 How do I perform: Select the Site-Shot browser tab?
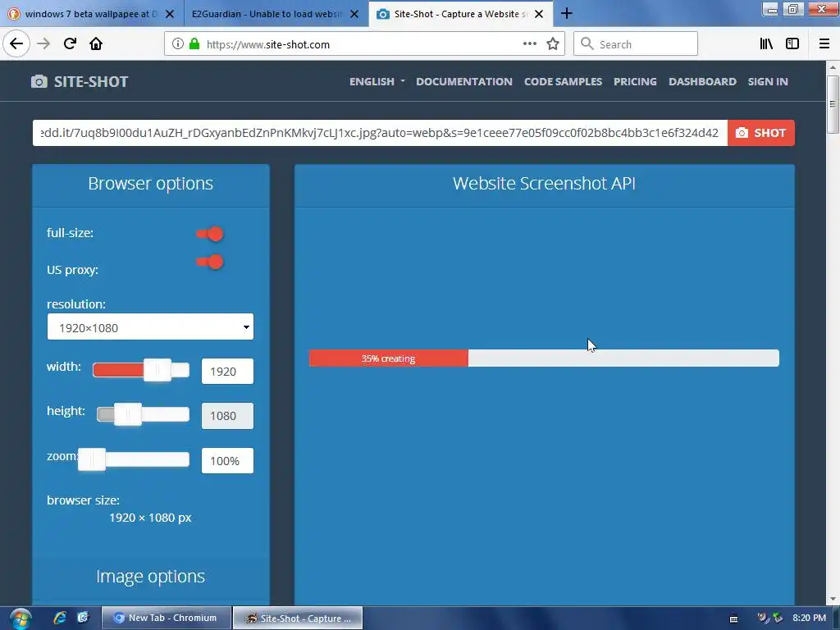point(461,14)
